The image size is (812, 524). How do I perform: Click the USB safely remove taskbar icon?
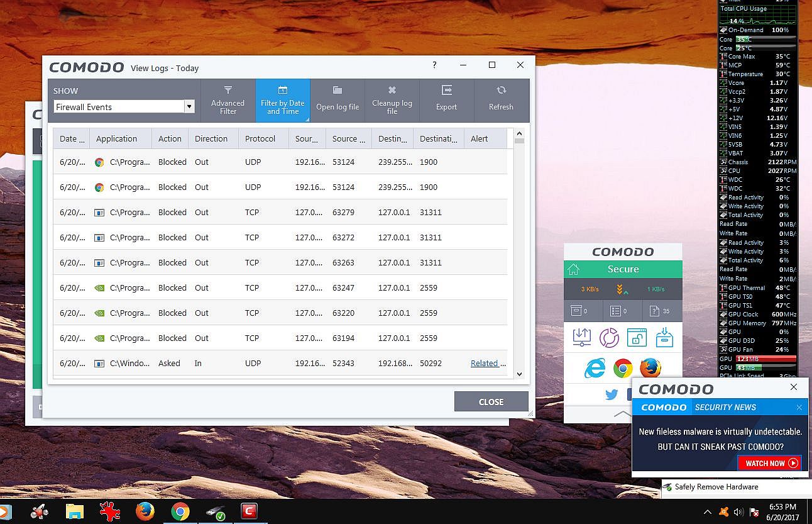point(216,512)
